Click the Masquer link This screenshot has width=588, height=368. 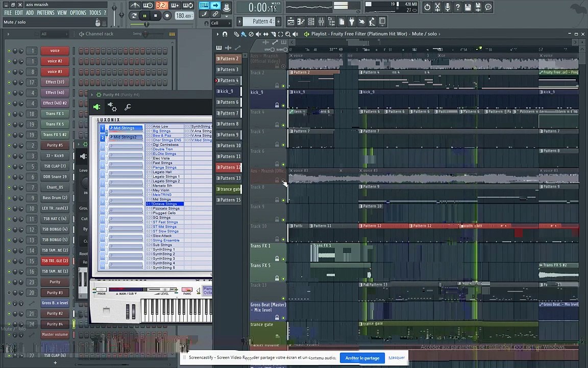pyautogui.click(x=396, y=358)
